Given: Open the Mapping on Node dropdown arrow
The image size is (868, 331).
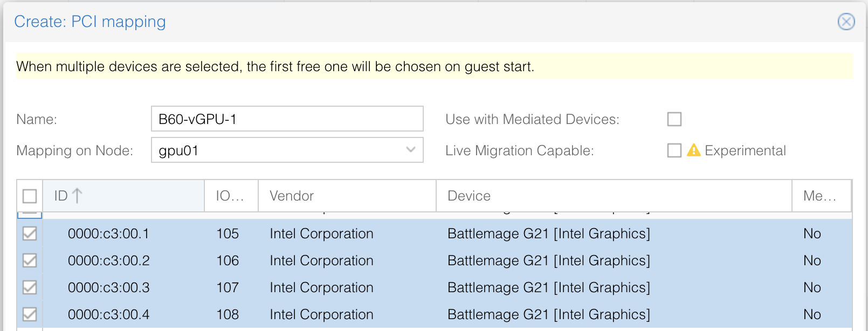Looking at the screenshot, I should point(411,150).
